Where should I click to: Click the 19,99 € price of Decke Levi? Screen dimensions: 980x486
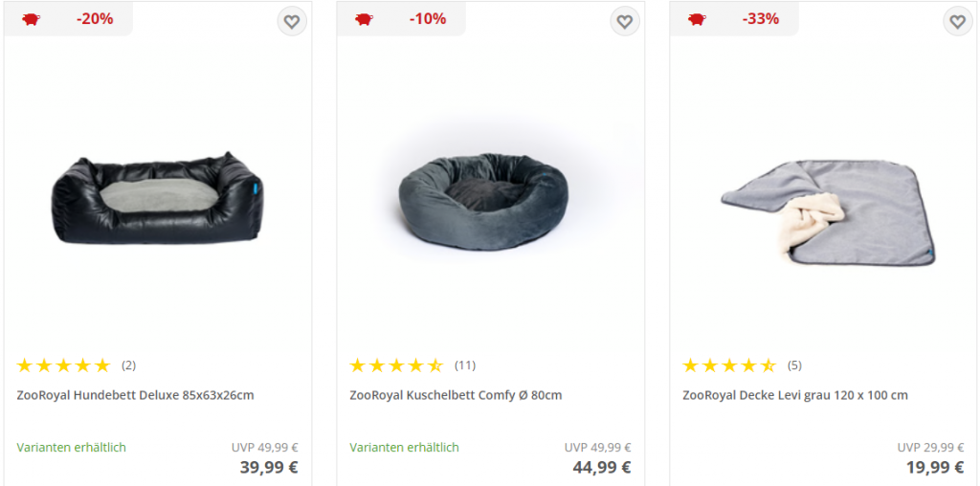coord(935,467)
